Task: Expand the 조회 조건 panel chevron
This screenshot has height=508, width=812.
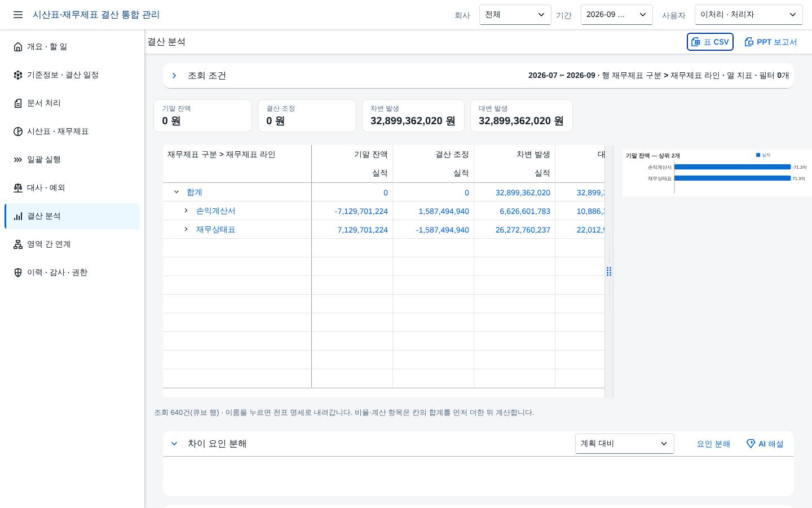Action: point(174,76)
